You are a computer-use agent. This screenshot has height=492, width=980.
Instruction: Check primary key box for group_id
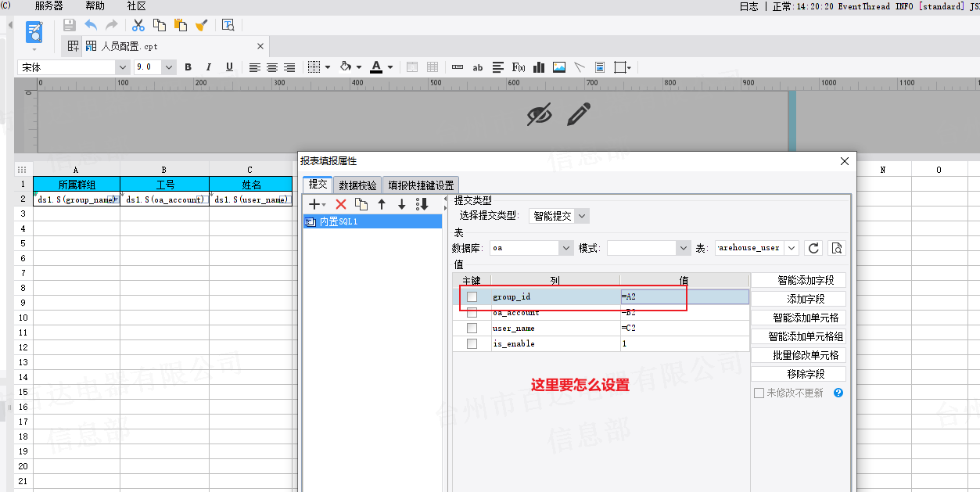point(472,297)
